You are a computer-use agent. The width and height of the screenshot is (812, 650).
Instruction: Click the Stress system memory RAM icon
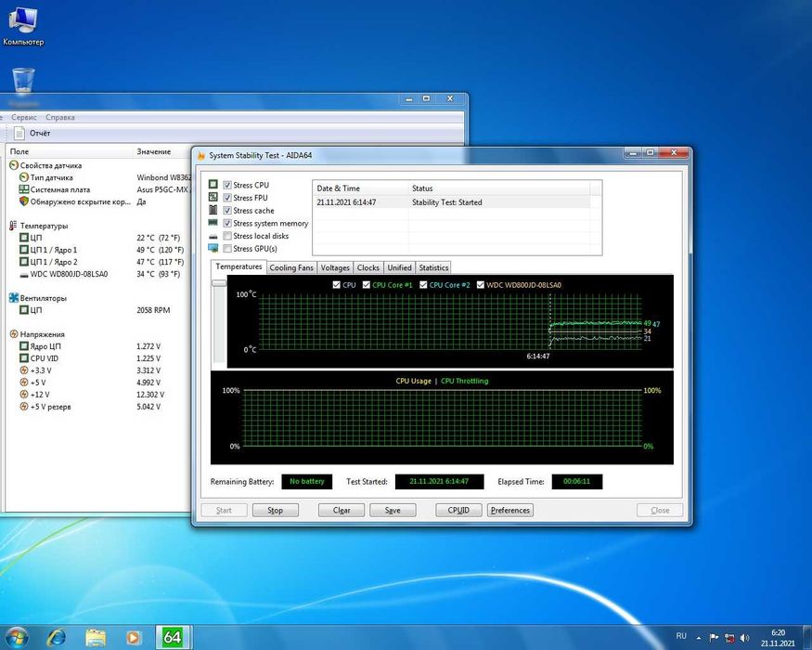[x=213, y=222]
